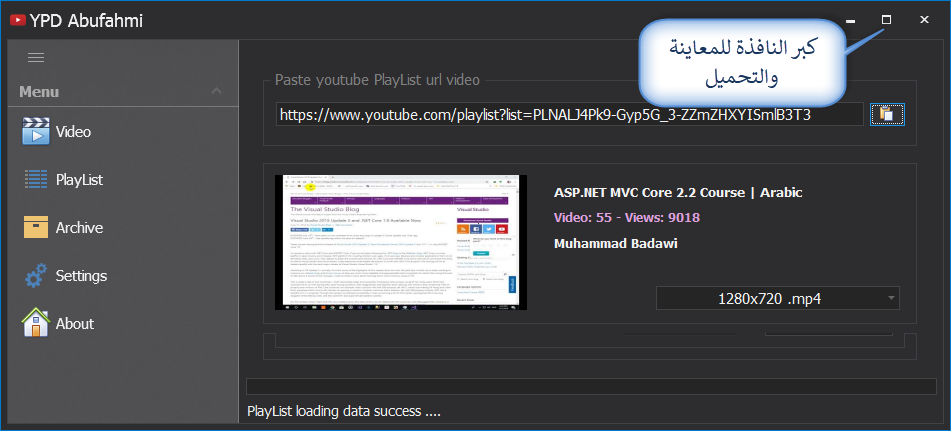Click the Video: 55 - Views: 9018 text
Viewport: 951px width, 431px height.
click(x=627, y=218)
